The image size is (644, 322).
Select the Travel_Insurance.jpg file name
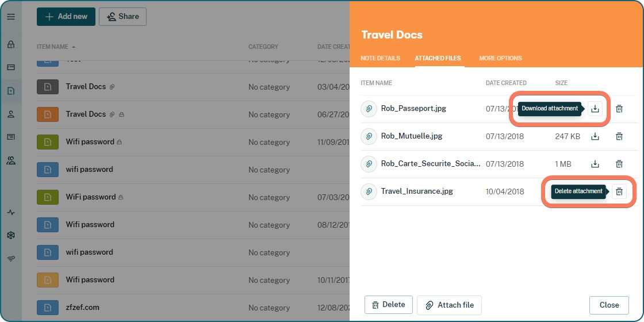pos(417,191)
